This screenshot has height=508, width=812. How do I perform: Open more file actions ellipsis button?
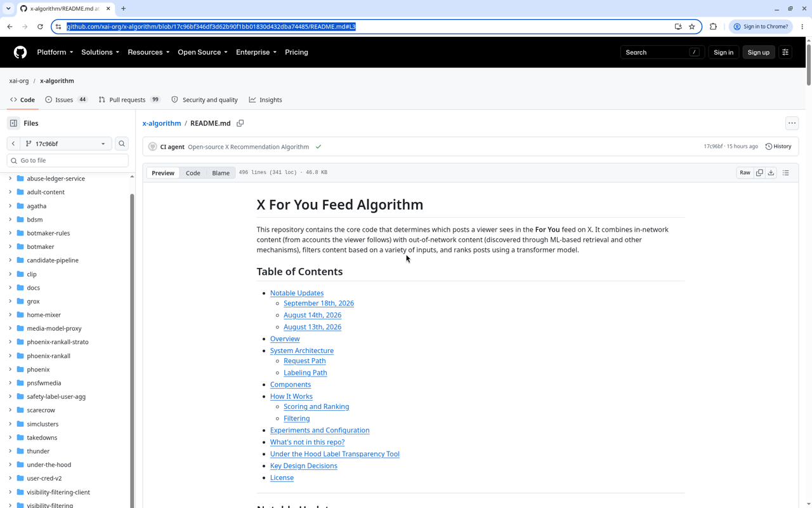coord(792,123)
